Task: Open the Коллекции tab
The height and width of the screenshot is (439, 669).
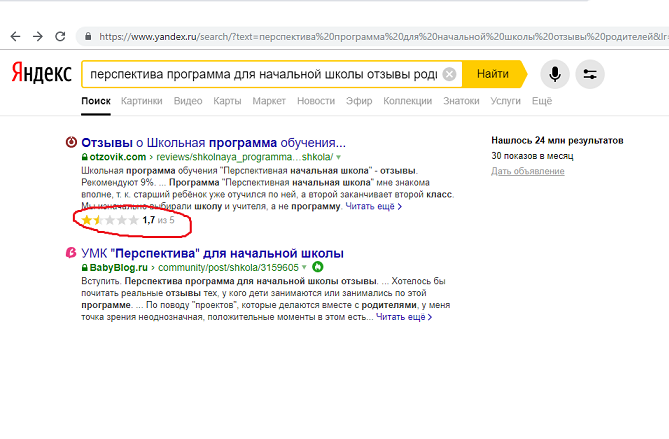Action: [407, 101]
